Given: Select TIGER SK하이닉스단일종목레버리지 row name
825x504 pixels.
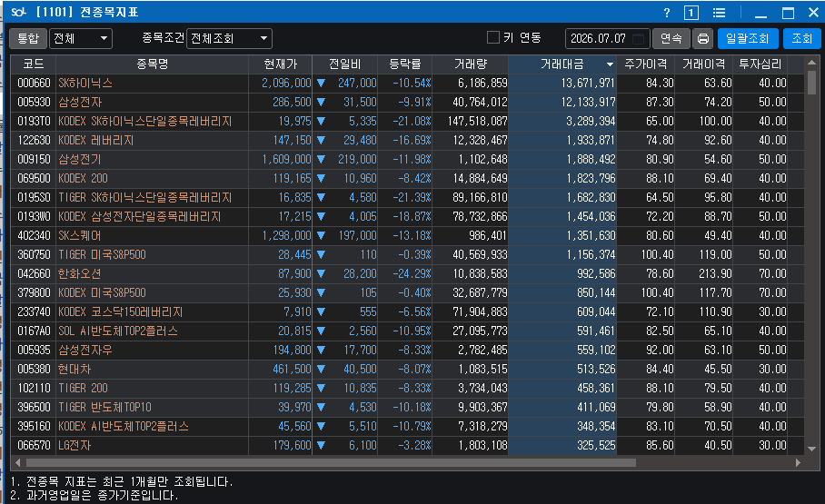Looking at the screenshot, I should (144, 197).
